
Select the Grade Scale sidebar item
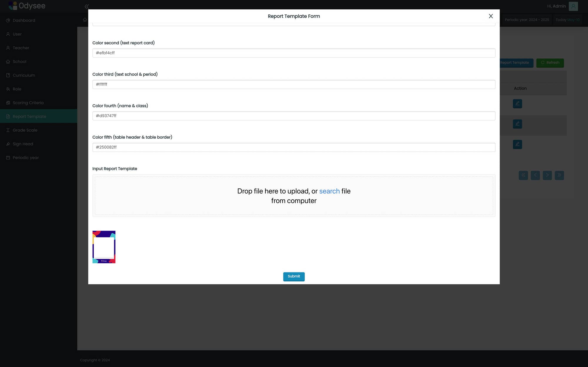click(x=25, y=130)
